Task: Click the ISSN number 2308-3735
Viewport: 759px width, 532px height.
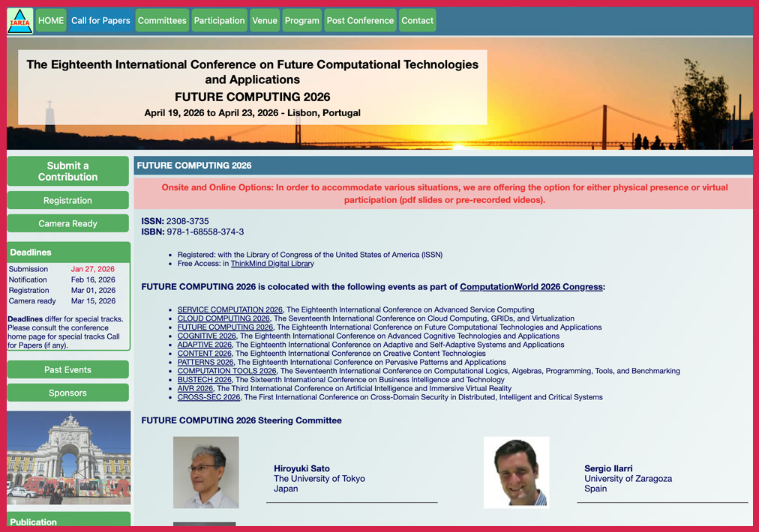Action: click(x=187, y=221)
